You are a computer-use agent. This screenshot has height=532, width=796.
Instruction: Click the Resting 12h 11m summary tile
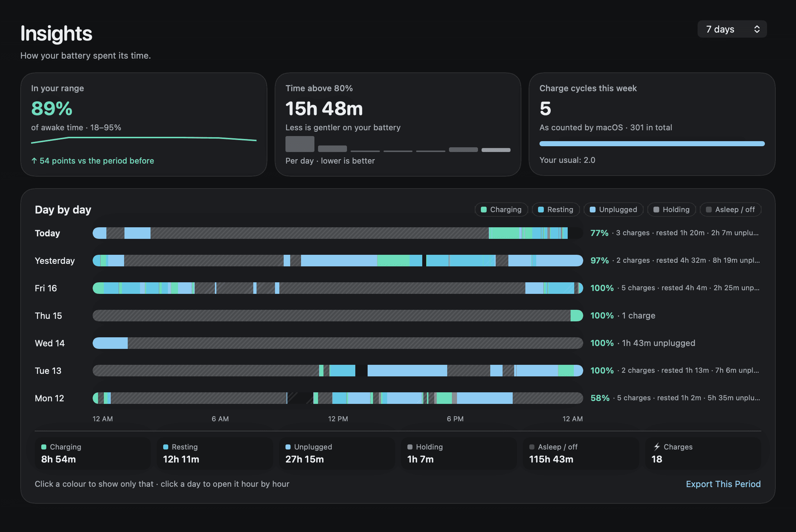click(215, 453)
